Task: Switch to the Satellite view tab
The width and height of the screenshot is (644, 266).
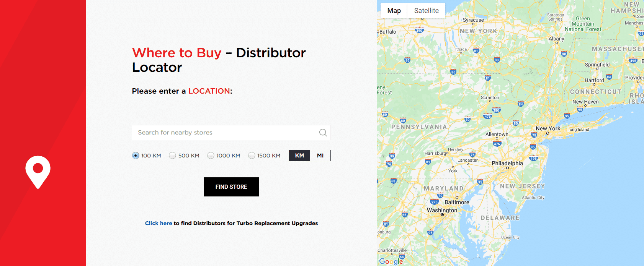Action: (x=426, y=11)
